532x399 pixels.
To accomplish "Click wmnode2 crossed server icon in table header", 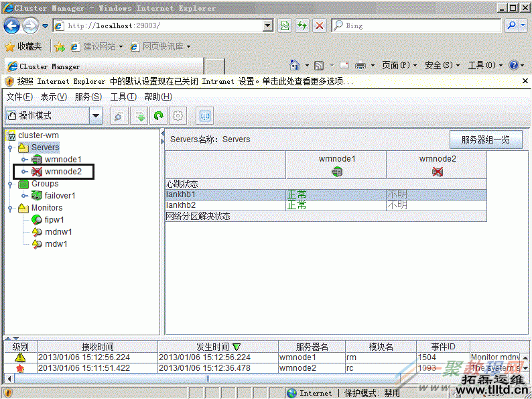I will (x=438, y=172).
